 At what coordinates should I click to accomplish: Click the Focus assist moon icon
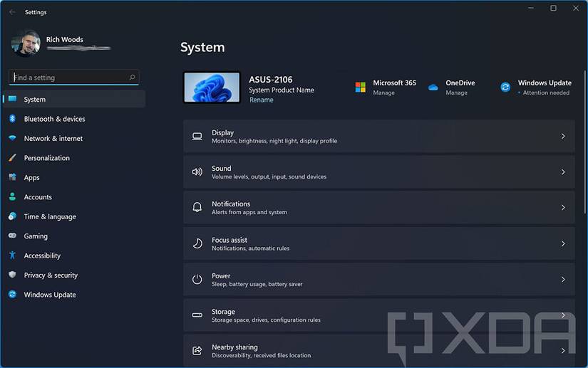pyautogui.click(x=197, y=243)
